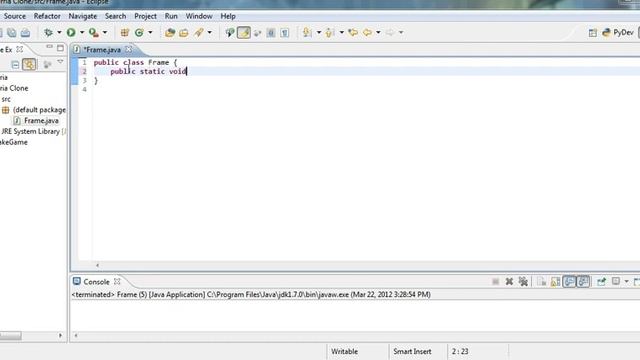This screenshot has width=640, height=360.
Task: Switch to the PyDev perspective
Action: 617,32
